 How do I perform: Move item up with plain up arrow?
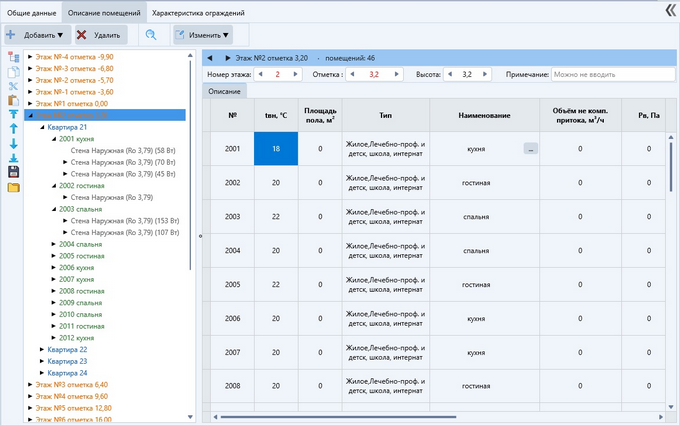click(13, 128)
